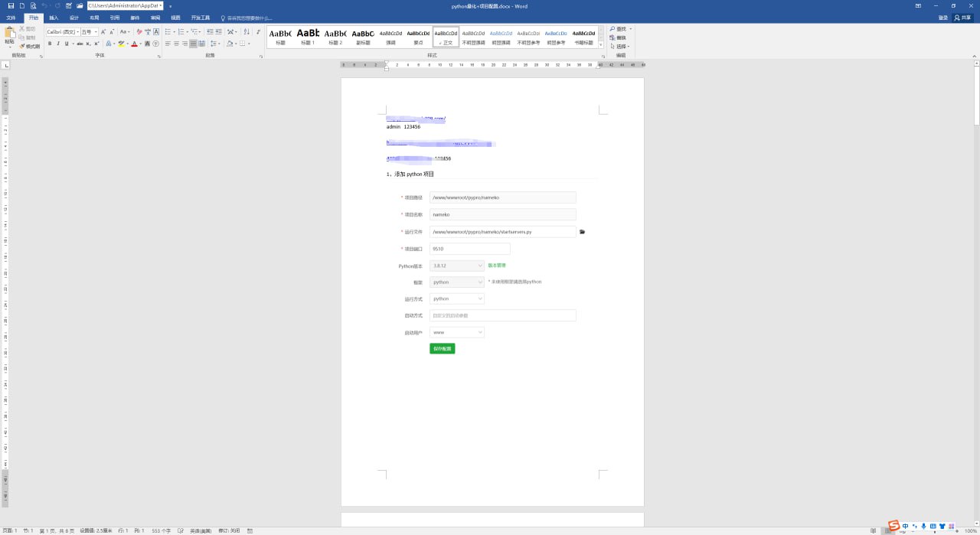This screenshot has width=980, height=535.
Task: Center align the paragraph text
Action: tap(175, 44)
